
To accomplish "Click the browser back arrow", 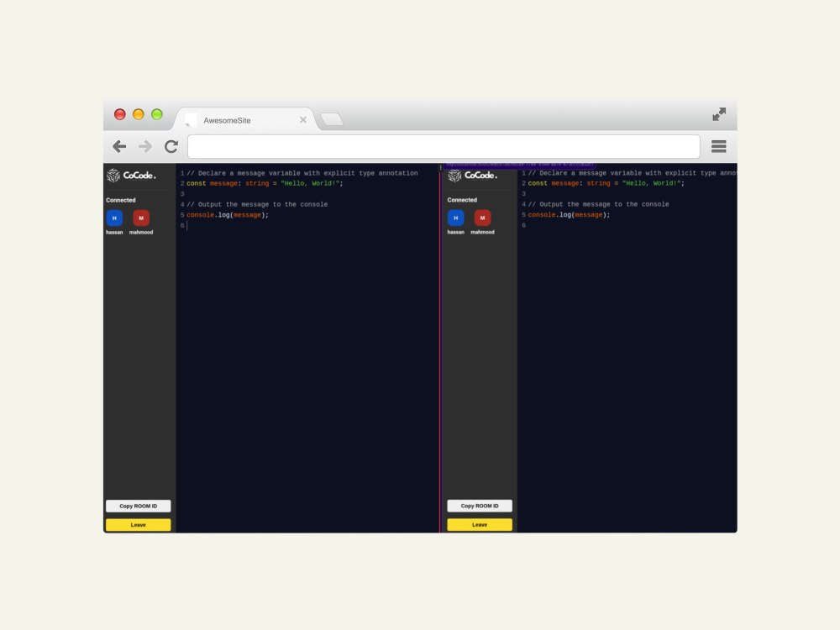I will (119, 146).
